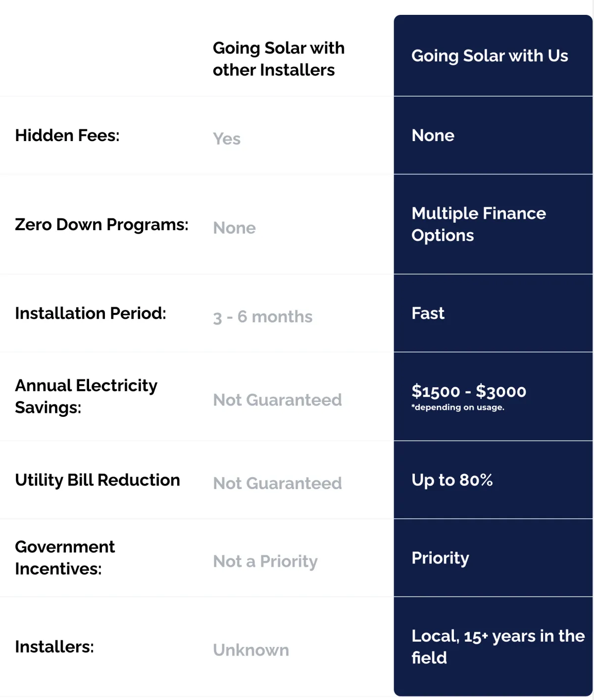Select the 'Utility Bill Reduction' label
Screen dimensions: 594x700
point(98,480)
